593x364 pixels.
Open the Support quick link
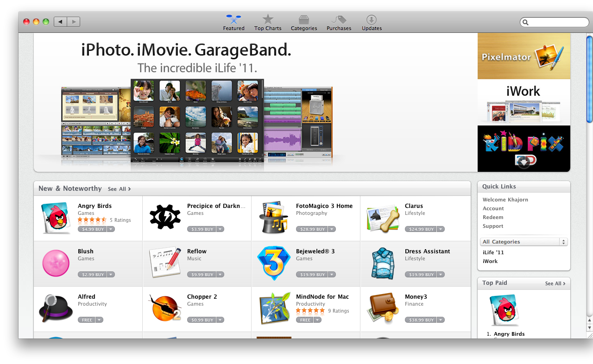pyautogui.click(x=493, y=226)
